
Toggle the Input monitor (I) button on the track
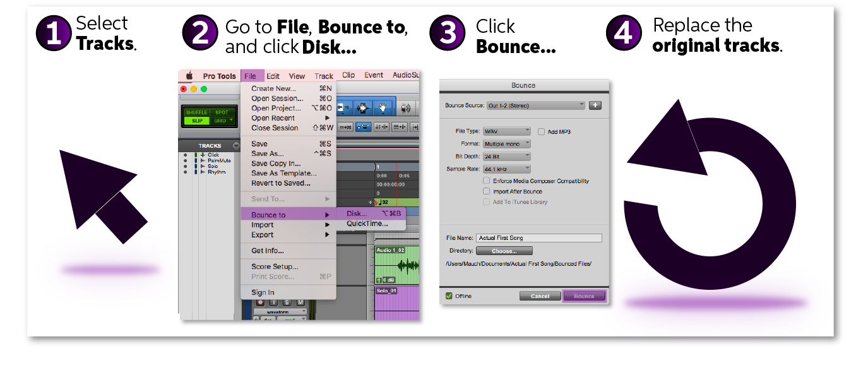(x=274, y=302)
